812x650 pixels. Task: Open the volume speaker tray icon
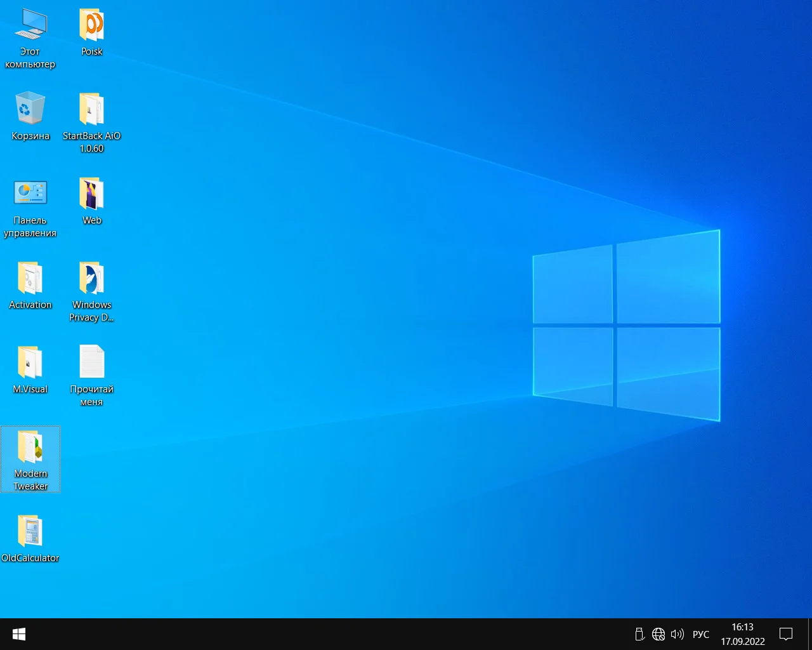click(x=677, y=634)
